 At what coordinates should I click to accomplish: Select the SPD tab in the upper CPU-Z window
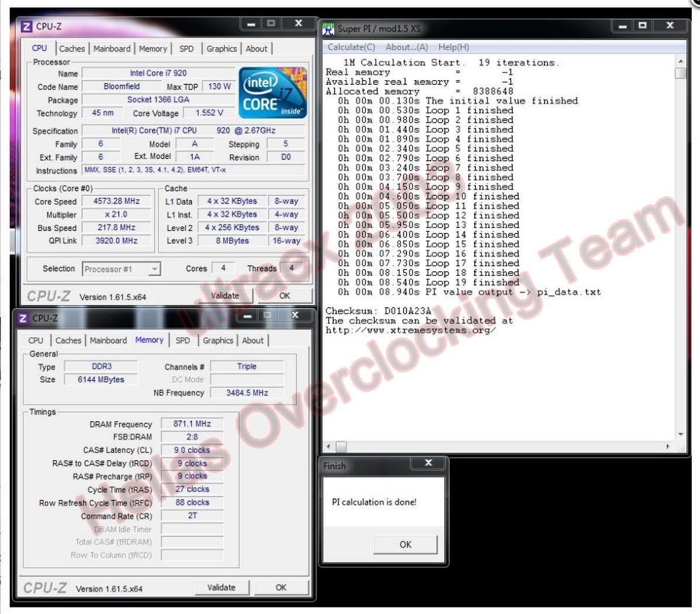(x=187, y=49)
